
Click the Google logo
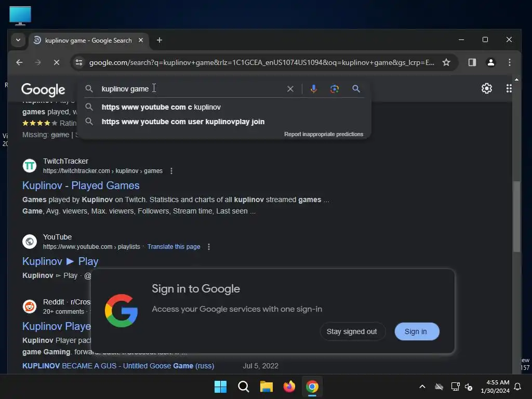[x=43, y=89]
